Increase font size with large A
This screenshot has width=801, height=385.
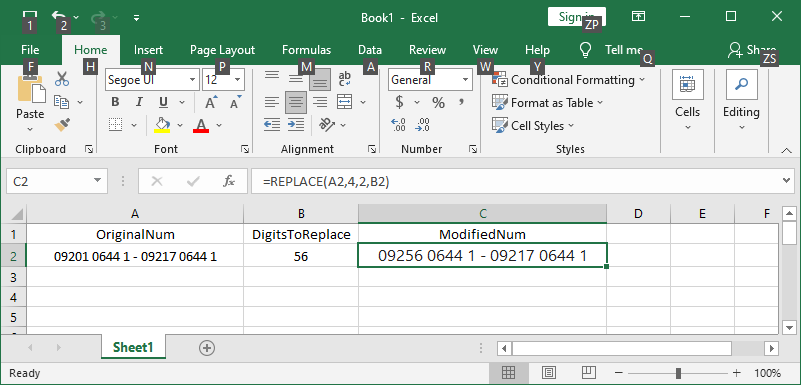tap(210, 102)
